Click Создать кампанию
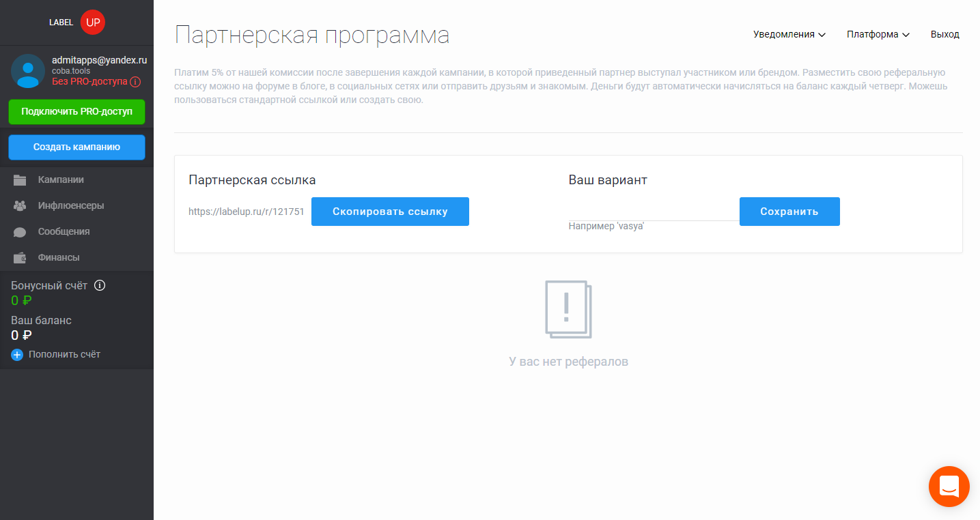This screenshot has width=980, height=520. (76, 147)
